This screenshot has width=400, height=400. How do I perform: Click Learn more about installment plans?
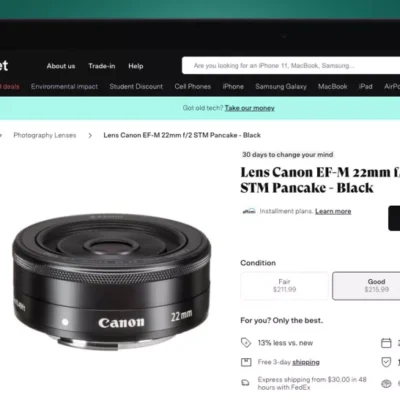pos(333,211)
